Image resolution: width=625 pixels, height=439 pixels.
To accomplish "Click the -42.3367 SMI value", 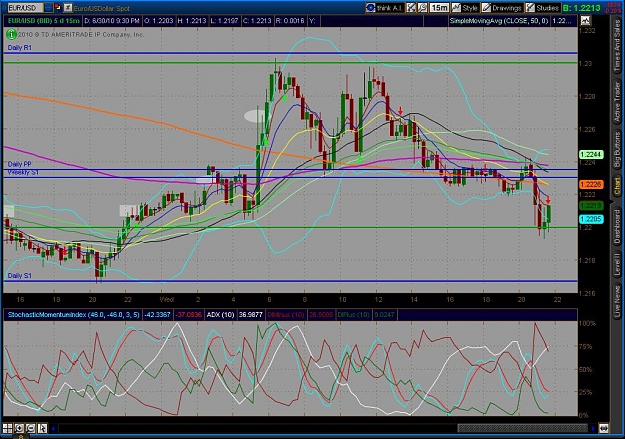I will coord(157,315).
